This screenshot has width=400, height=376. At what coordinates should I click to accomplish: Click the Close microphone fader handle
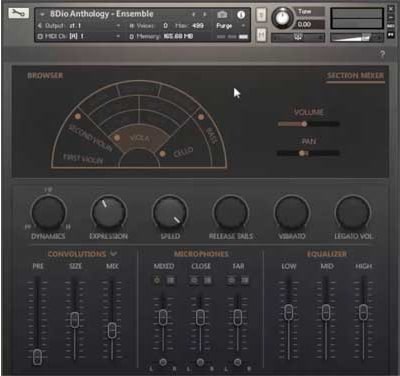pos(200,317)
